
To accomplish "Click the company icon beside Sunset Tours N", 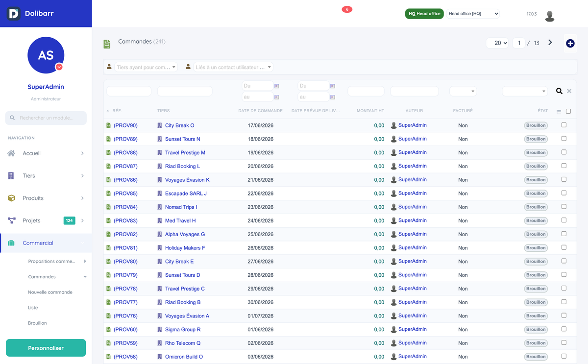I will [160, 139].
